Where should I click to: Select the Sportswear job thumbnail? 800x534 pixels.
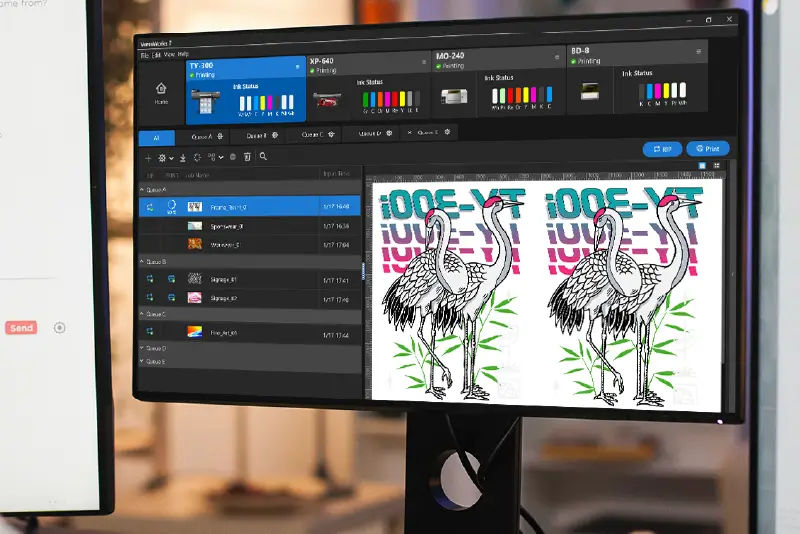[x=194, y=225]
